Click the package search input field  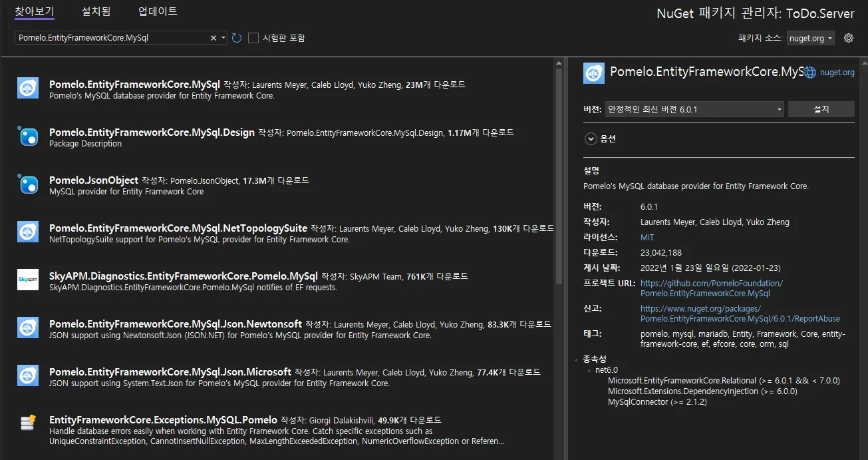112,38
